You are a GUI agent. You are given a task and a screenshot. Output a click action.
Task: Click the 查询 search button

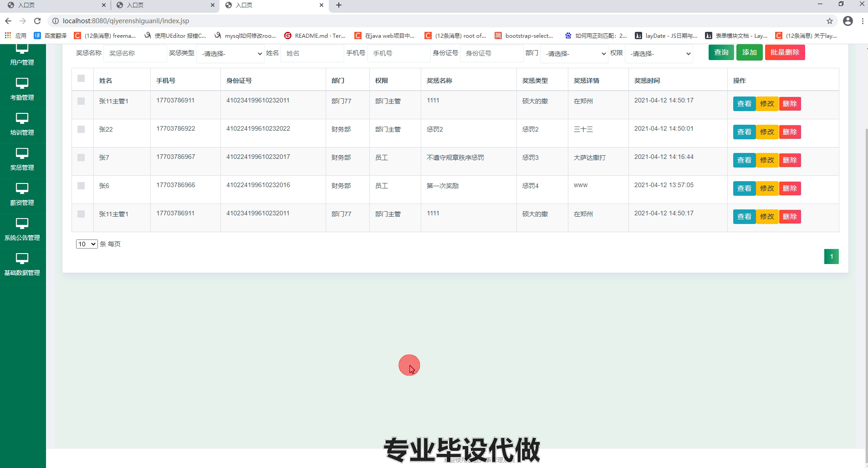pos(721,52)
